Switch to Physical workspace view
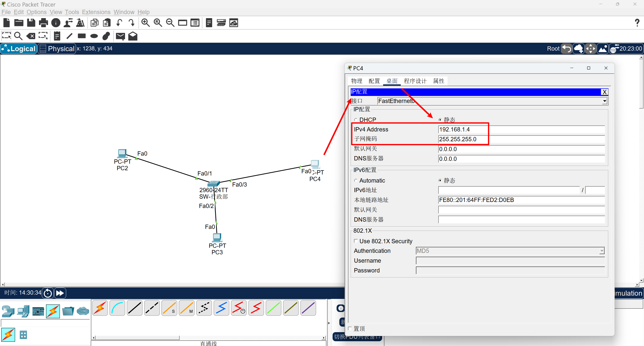The height and width of the screenshot is (346, 644). click(57, 49)
